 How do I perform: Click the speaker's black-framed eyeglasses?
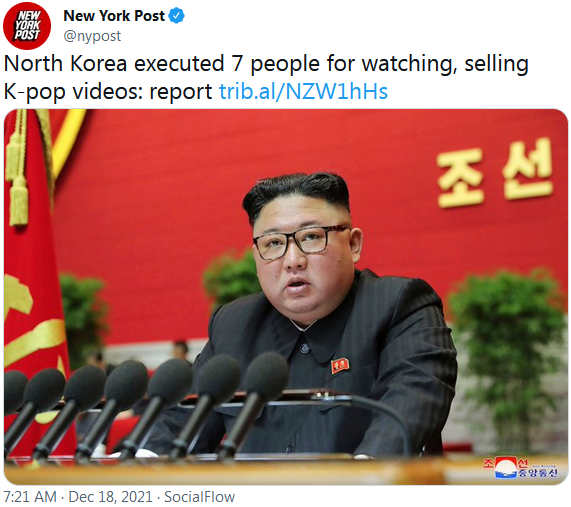(x=300, y=241)
